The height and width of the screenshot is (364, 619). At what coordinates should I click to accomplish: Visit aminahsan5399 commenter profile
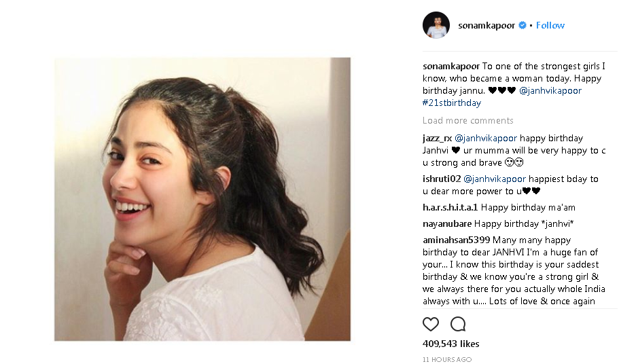tap(456, 240)
